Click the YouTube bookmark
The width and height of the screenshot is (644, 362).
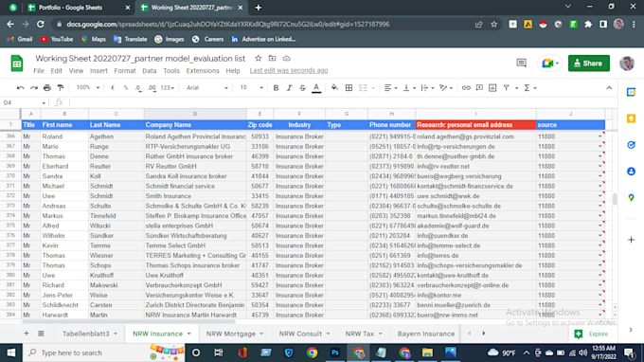tap(57, 40)
